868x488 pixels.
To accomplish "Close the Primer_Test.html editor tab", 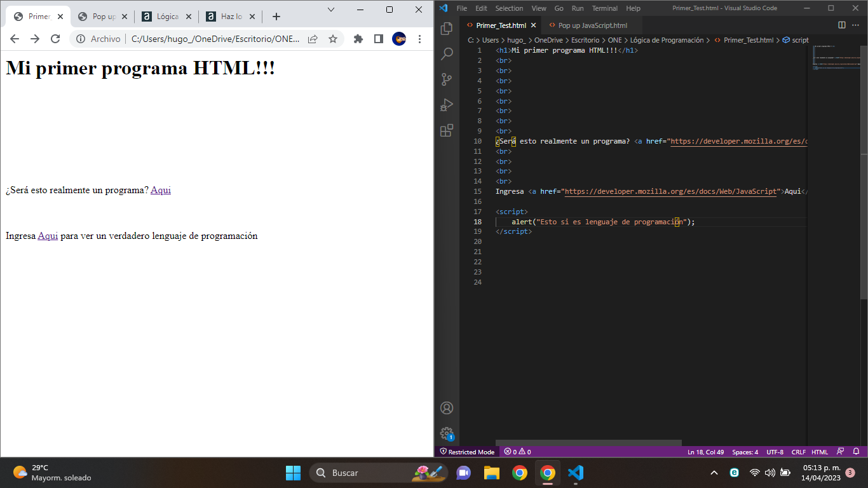I will 534,25.
